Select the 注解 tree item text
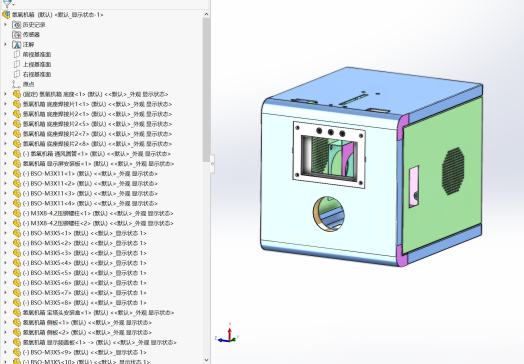This screenshot has width=524, height=364. [x=28, y=44]
